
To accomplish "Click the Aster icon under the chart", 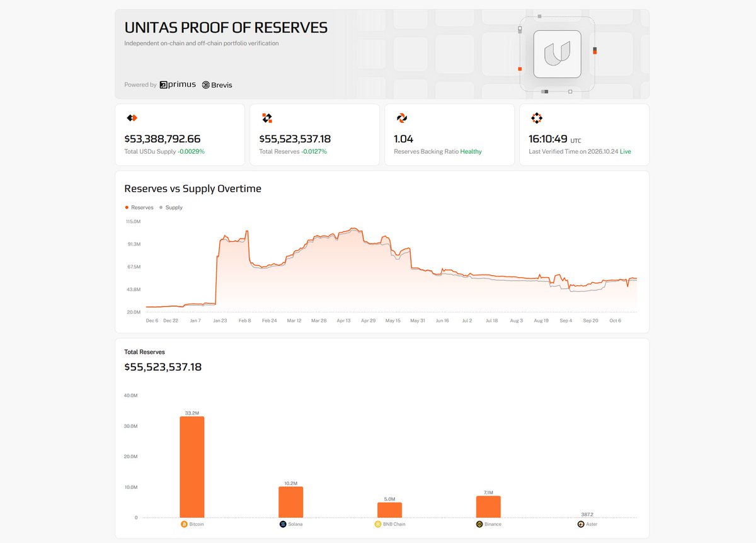I will point(581,524).
